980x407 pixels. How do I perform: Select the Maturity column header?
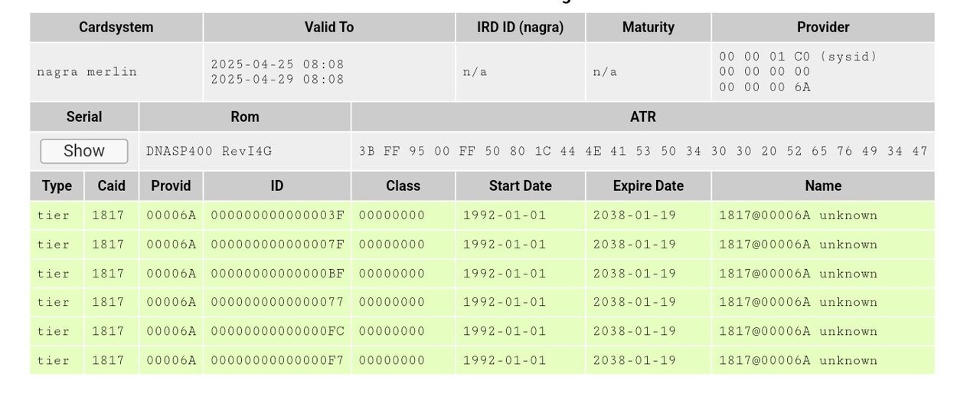[648, 28]
